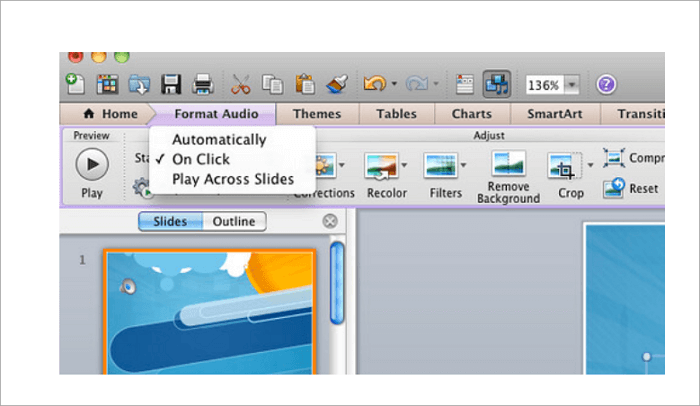
Task: Click the Print icon in toolbar
Action: (x=202, y=84)
